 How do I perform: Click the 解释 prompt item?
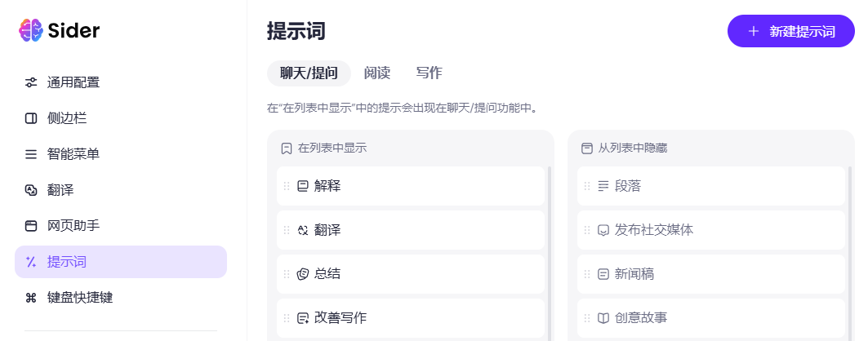(327, 186)
